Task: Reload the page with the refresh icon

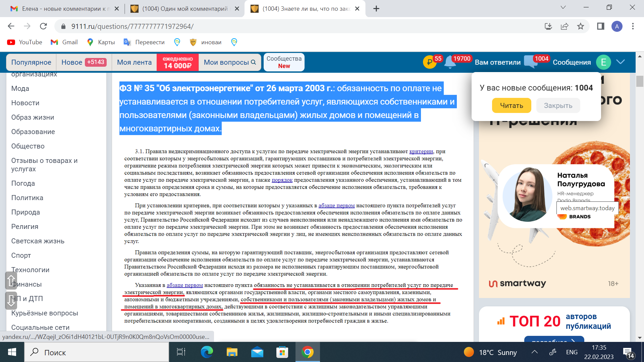Action: point(43,26)
